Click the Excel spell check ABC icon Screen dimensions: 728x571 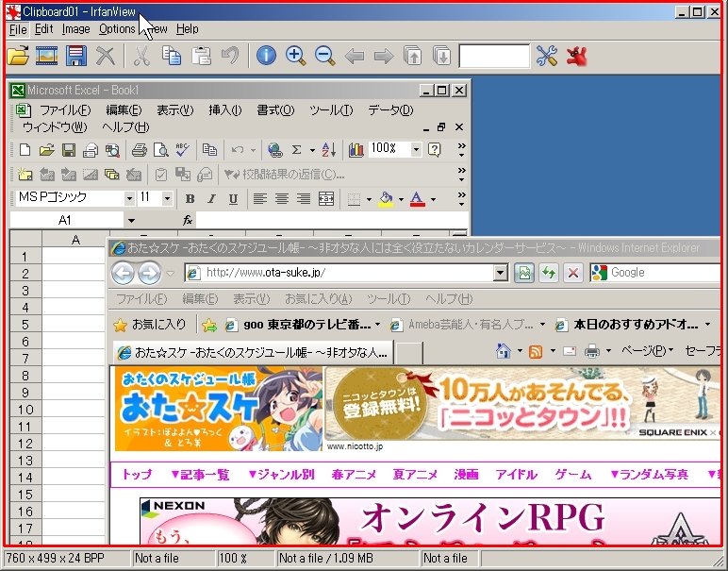click(x=182, y=150)
